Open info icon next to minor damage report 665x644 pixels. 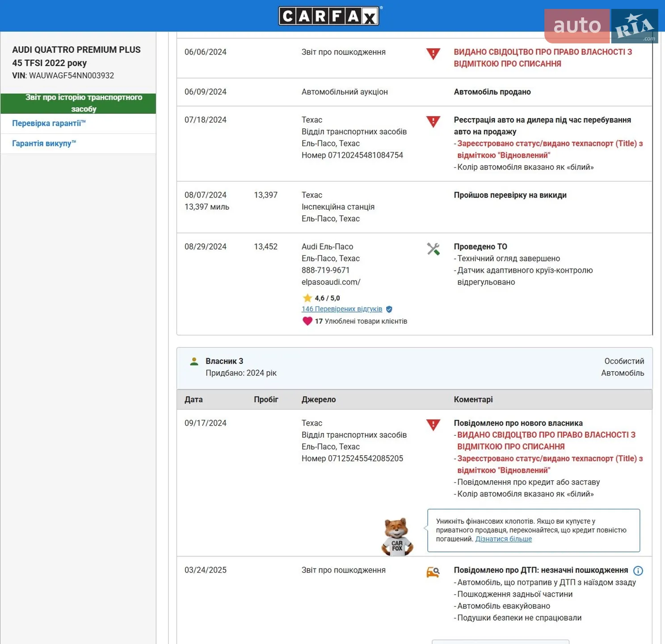click(638, 571)
